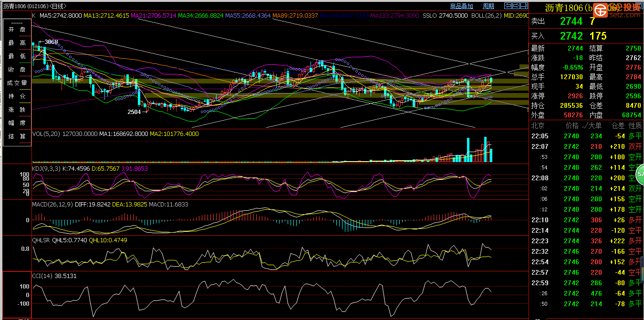The image size is (644, 320).
Task: Select the 22:10 trade row
Action: [x=586, y=220]
